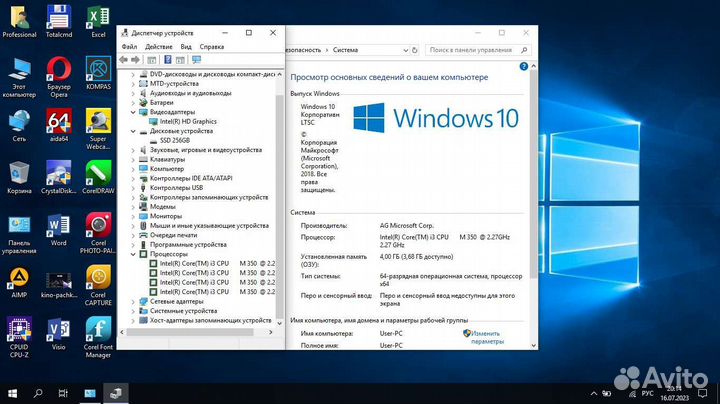Expand the Мониторы node
Screen dimensions: 720x404
(x=133, y=216)
